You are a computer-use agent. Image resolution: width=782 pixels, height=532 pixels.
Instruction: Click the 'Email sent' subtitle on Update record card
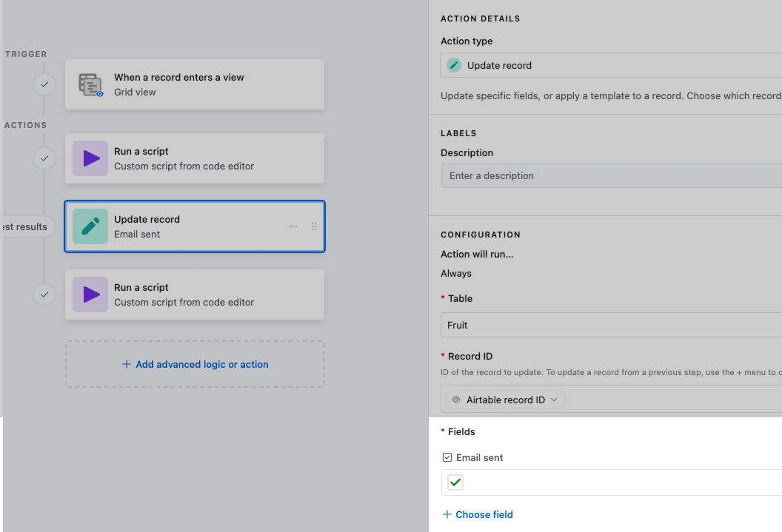coord(137,234)
